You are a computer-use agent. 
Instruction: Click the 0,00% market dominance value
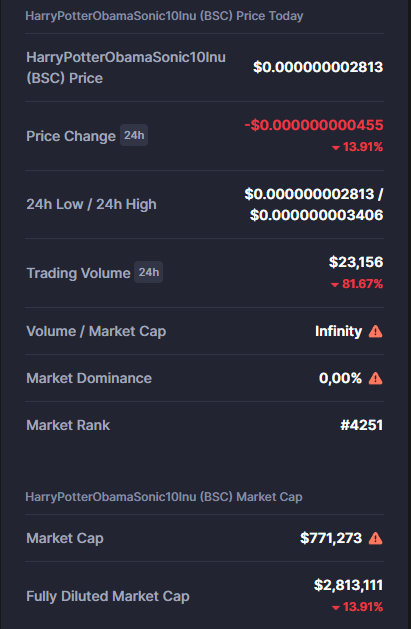point(340,378)
